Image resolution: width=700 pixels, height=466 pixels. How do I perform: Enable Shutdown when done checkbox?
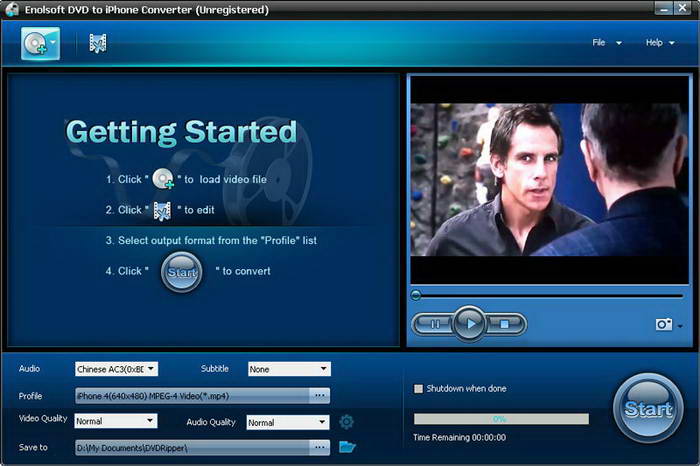pos(418,389)
